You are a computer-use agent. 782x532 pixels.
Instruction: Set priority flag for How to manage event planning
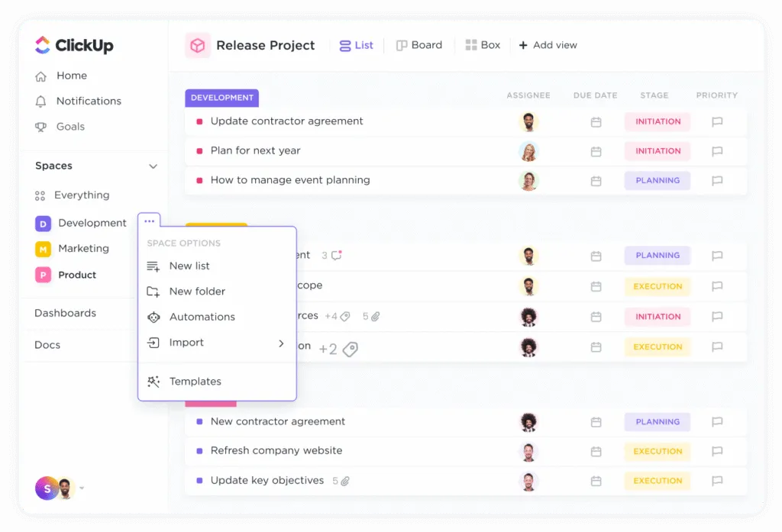[x=717, y=180]
